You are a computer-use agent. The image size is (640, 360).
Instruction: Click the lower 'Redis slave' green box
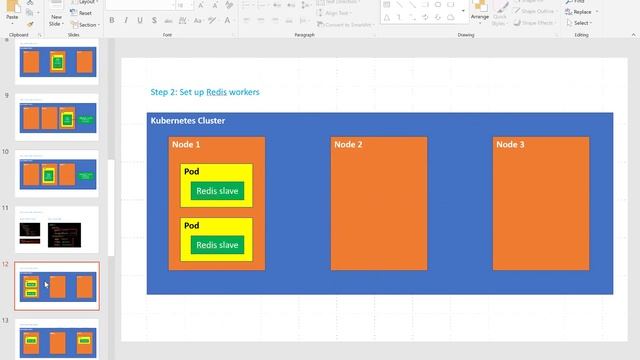coord(217,245)
